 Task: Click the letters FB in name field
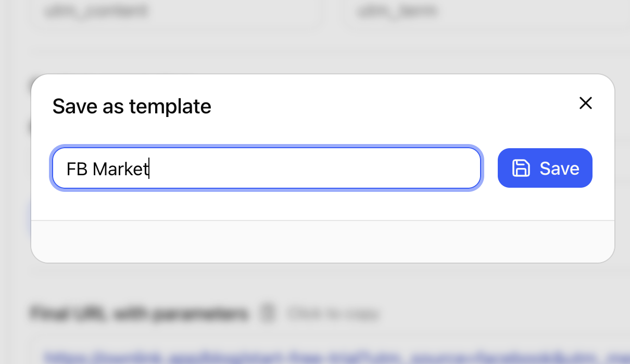point(77,168)
